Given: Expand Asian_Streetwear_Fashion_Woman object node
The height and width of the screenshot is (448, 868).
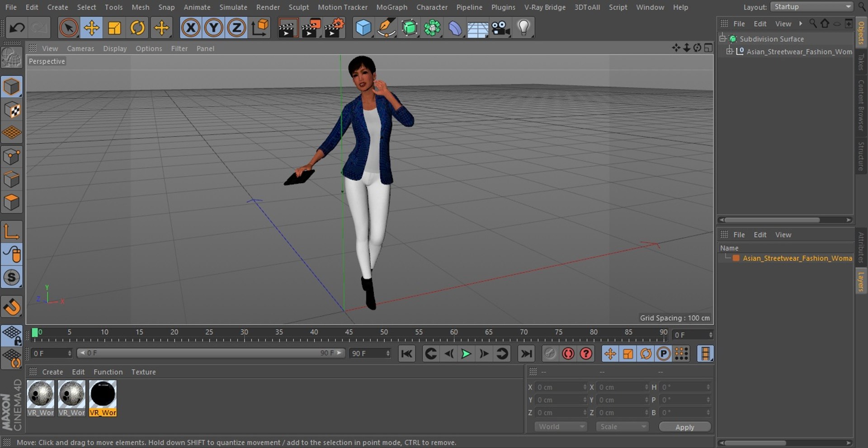Looking at the screenshot, I should coord(729,51).
